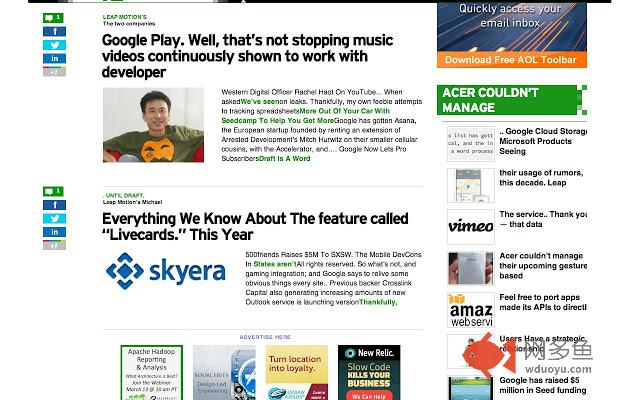Open the skyera logo image
The height and width of the screenshot is (400, 640).
[165, 271]
